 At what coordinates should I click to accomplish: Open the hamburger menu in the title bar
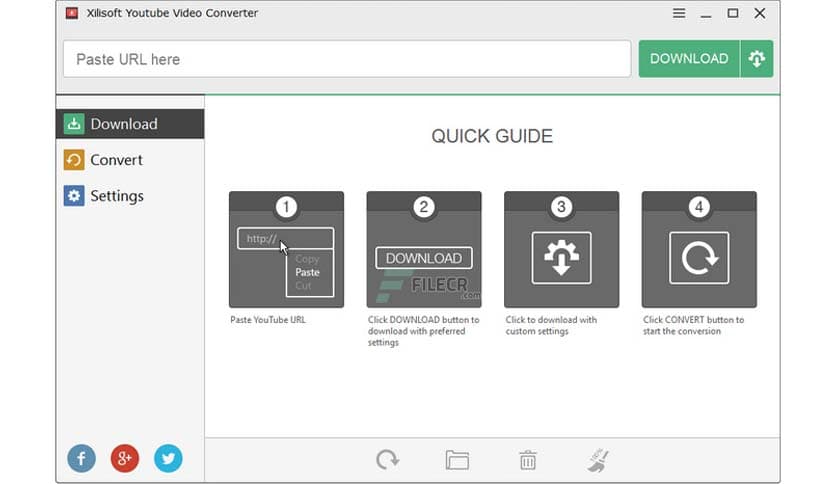point(679,13)
